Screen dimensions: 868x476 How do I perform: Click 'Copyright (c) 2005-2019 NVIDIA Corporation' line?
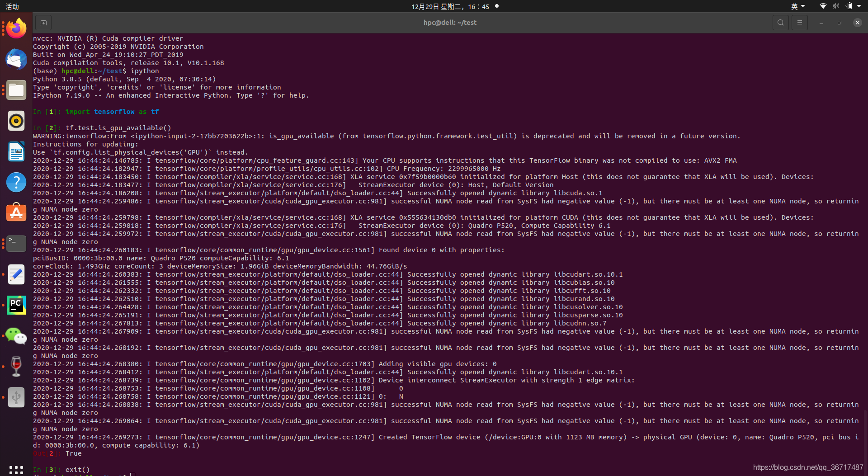[x=118, y=47]
